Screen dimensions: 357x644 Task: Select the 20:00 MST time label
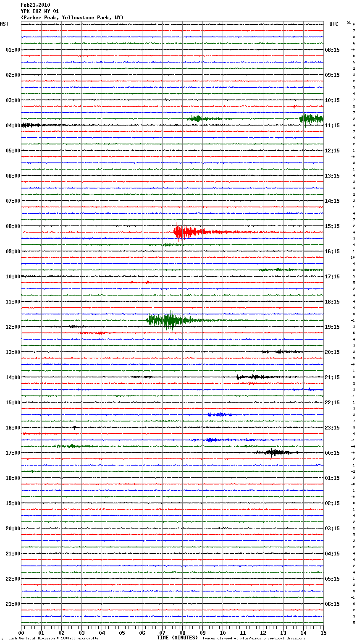13,529
